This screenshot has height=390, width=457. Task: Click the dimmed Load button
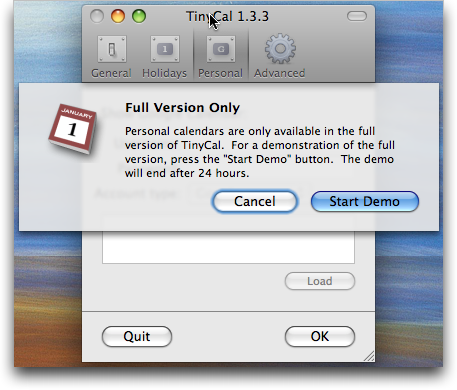pyautogui.click(x=320, y=281)
